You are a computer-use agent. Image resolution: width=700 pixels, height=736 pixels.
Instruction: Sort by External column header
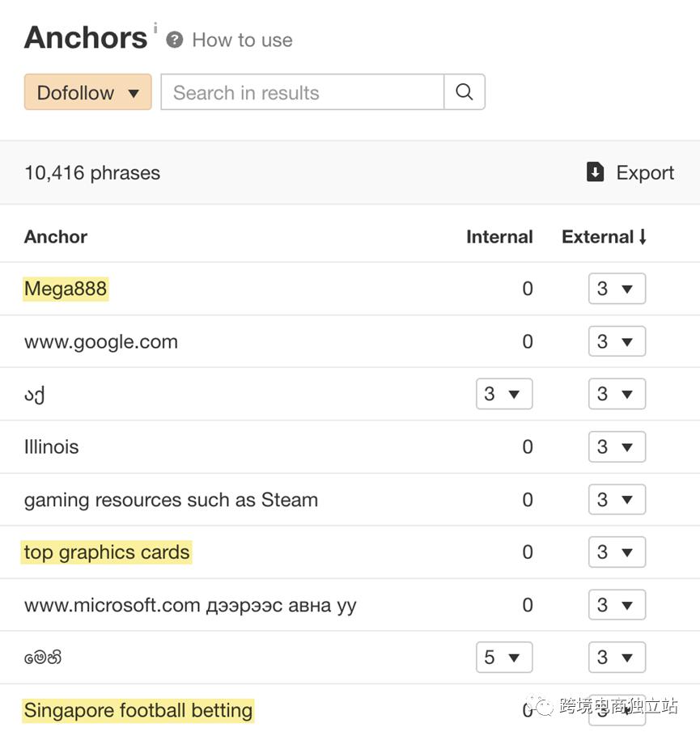click(x=604, y=237)
